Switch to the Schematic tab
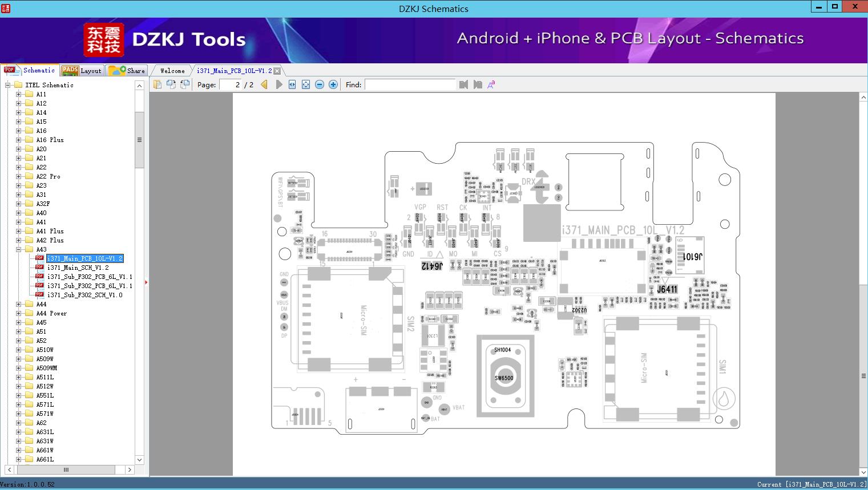The width and height of the screenshot is (868, 490). [30, 70]
